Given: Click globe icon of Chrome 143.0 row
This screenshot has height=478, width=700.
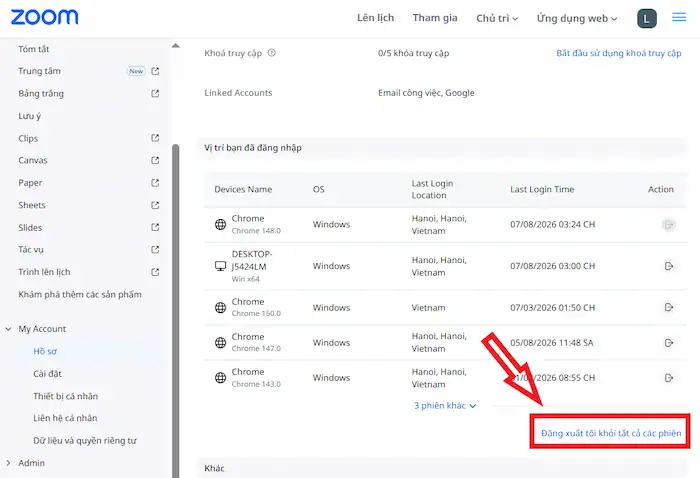Looking at the screenshot, I should pyautogui.click(x=221, y=378).
